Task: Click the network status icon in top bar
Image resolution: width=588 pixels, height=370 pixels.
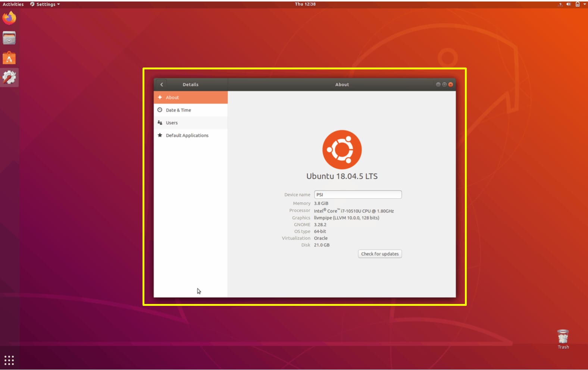Action: tap(560, 4)
